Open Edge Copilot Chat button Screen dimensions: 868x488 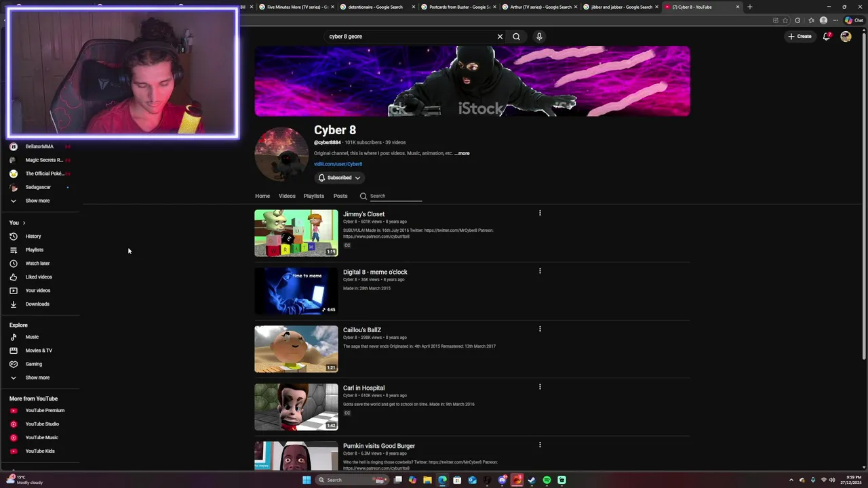[x=853, y=20]
